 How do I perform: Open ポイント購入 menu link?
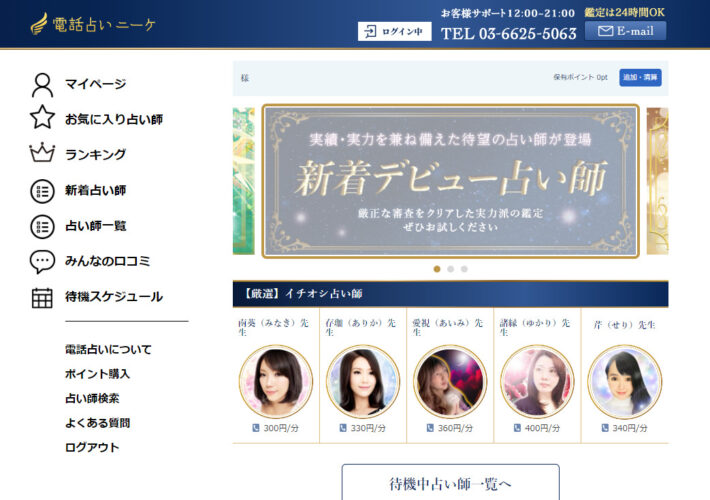97,374
